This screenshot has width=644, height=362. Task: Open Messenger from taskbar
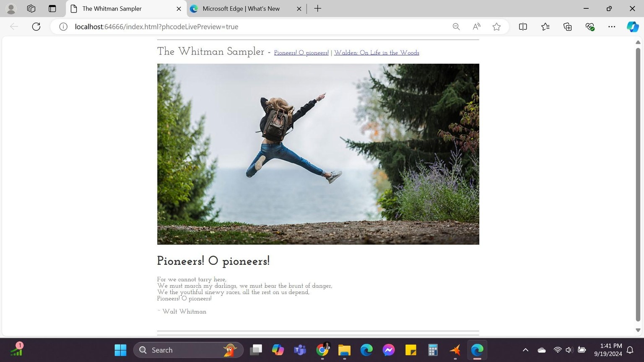click(x=389, y=350)
